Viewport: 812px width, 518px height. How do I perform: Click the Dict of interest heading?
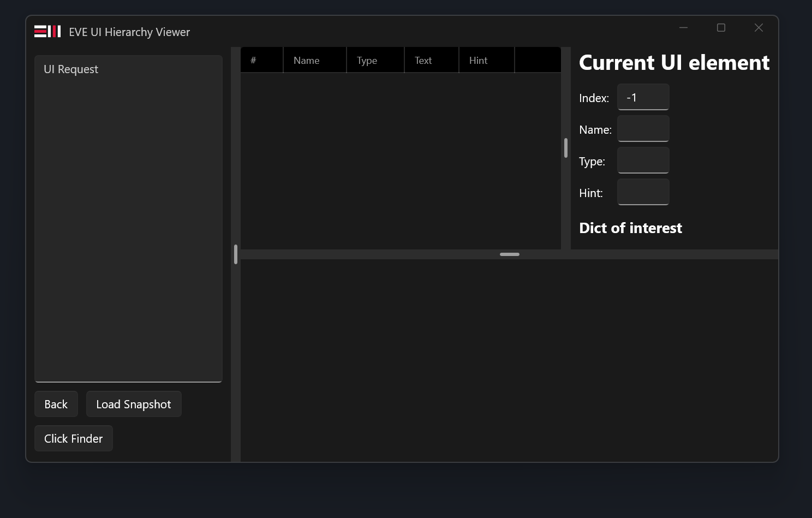pos(630,228)
